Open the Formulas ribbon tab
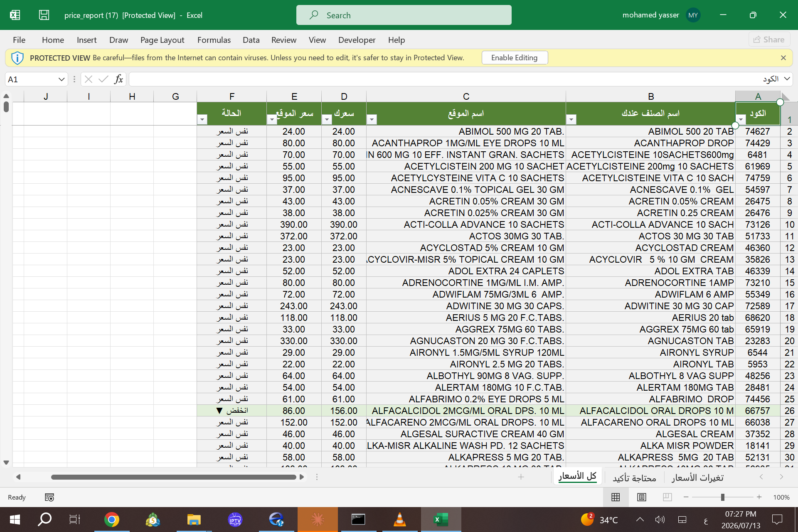The height and width of the screenshot is (532, 798). (214, 40)
